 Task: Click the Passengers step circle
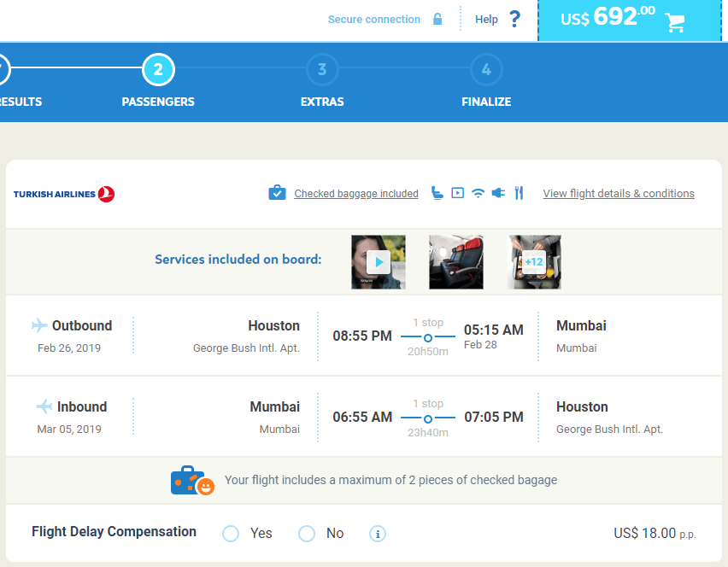tap(158, 71)
